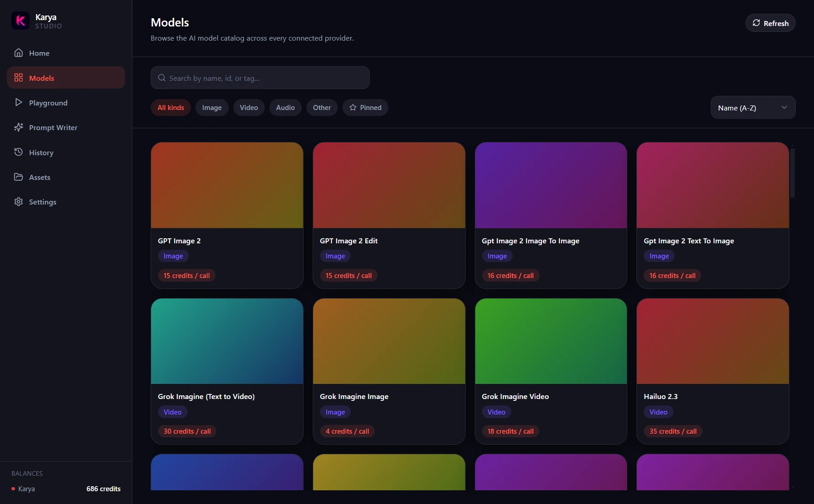Click the search magnifier icon
The image size is (814, 504).
pos(162,78)
